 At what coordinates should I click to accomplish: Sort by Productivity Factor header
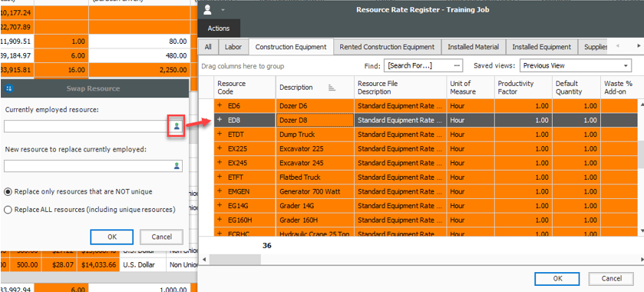click(523, 88)
